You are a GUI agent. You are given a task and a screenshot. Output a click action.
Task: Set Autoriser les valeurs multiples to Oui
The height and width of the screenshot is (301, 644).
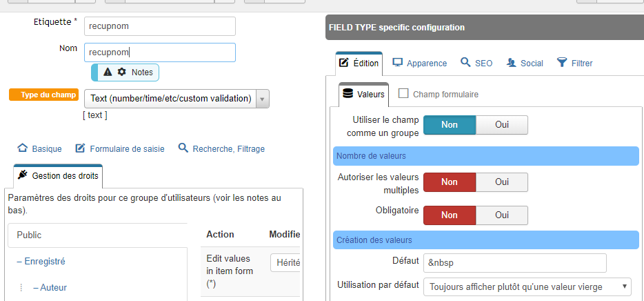click(502, 182)
